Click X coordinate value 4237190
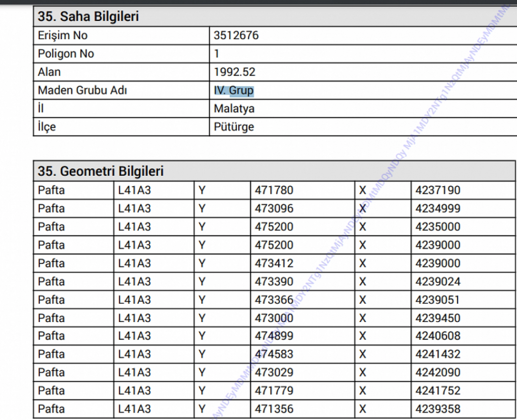Image resolution: width=517 pixels, height=420 pixels. 438,190
